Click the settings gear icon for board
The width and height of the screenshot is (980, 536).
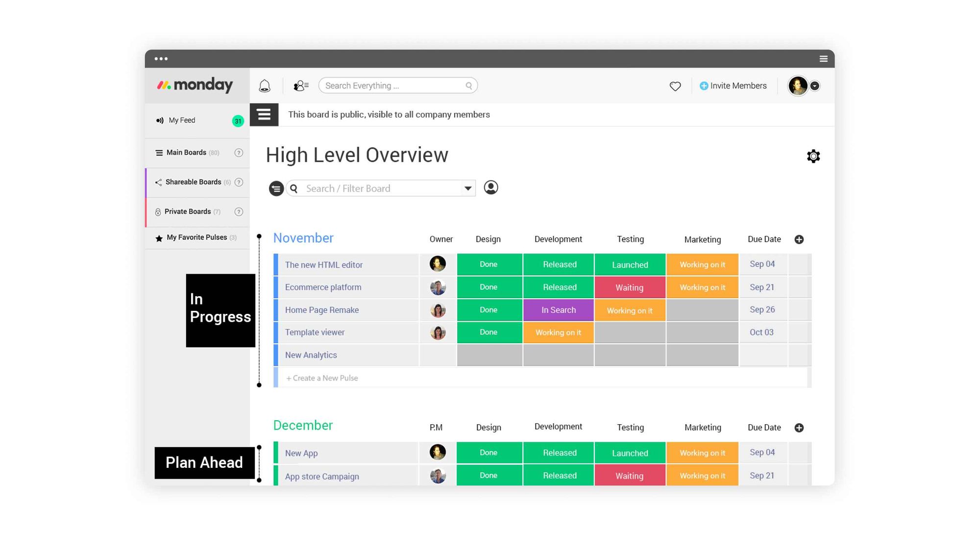(x=812, y=156)
